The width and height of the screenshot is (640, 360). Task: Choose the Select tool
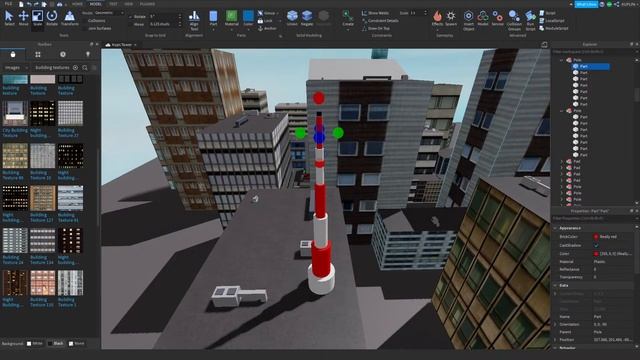pos(9,18)
